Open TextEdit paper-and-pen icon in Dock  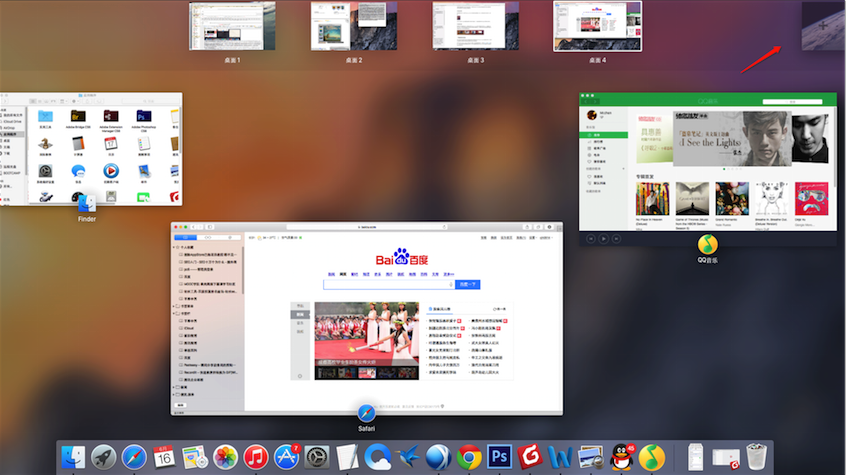pyautogui.click(x=347, y=457)
